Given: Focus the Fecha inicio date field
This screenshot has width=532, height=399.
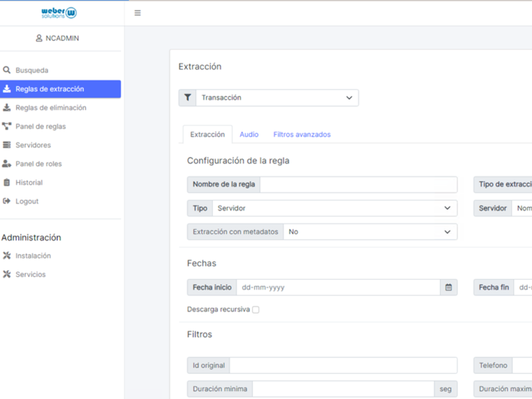Looking at the screenshot, I should coord(338,287).
